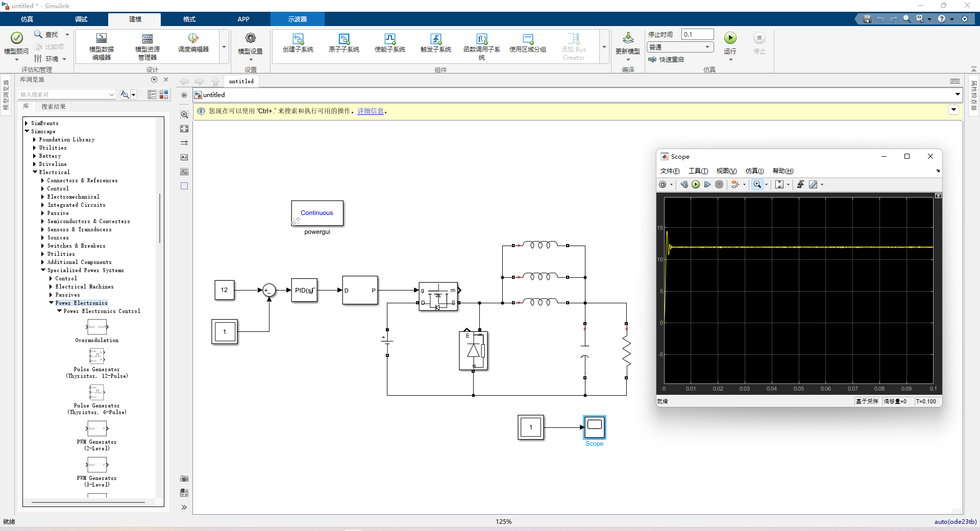Expand Semiconductors & Converters node
This screenshot has height=531, width=980.
43,221
